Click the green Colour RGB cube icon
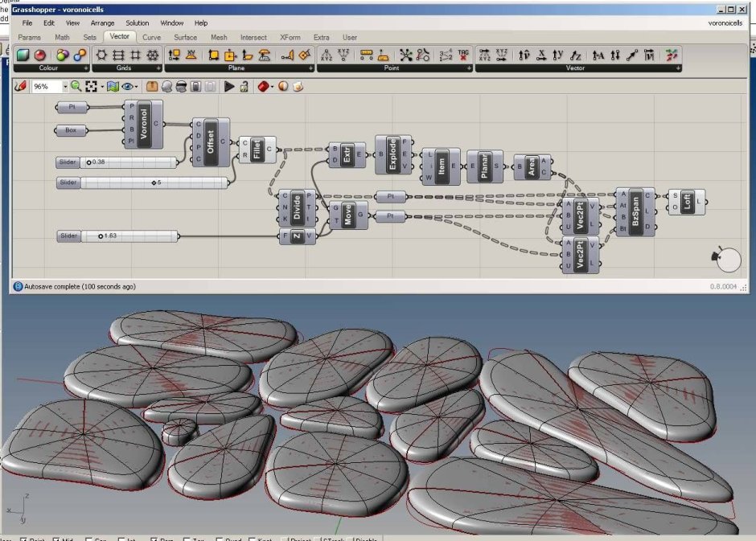The height and width of the screenshot is (541, 756). coord(23,55)
